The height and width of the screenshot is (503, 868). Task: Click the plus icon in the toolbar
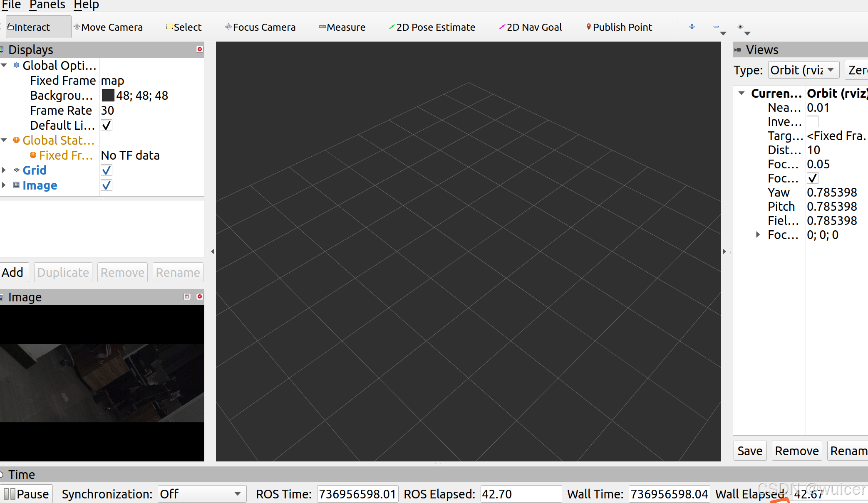[x=692, y=27]
